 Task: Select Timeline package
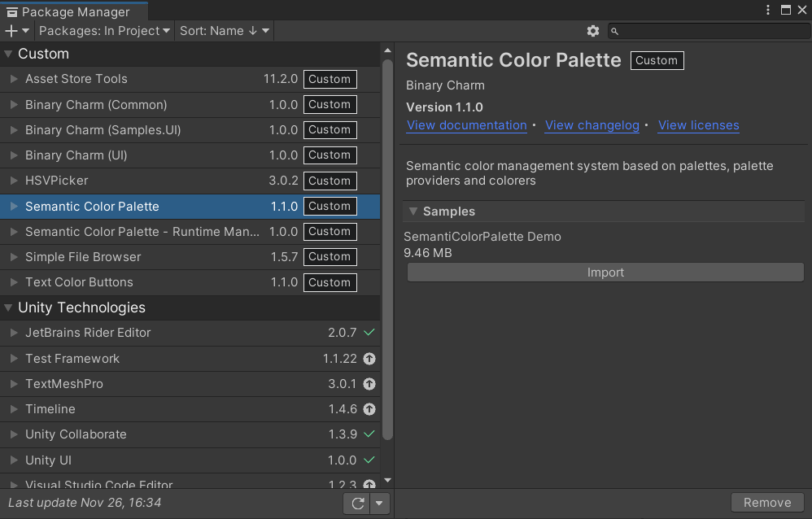pos(190,409)
